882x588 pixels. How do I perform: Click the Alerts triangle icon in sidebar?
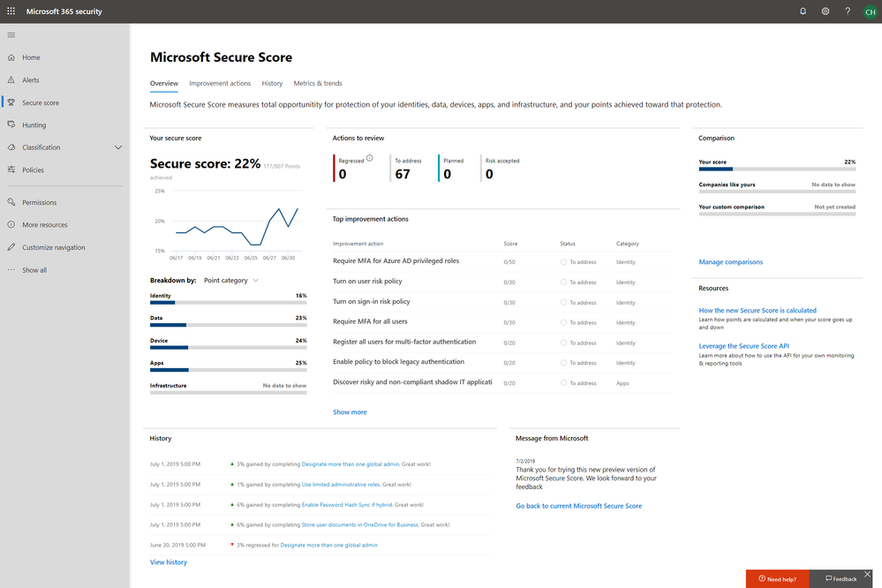click(x=11, y=79)
